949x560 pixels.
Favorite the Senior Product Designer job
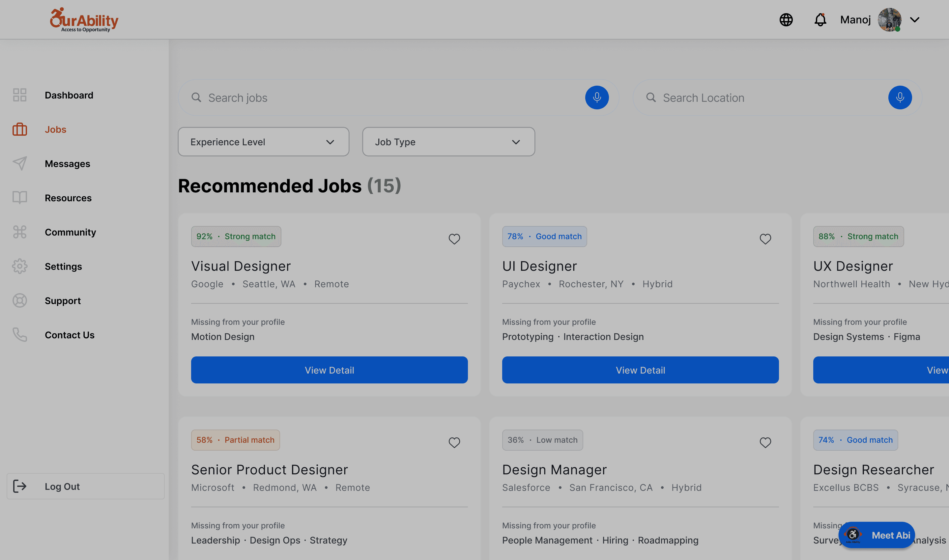tap(454, 442)
